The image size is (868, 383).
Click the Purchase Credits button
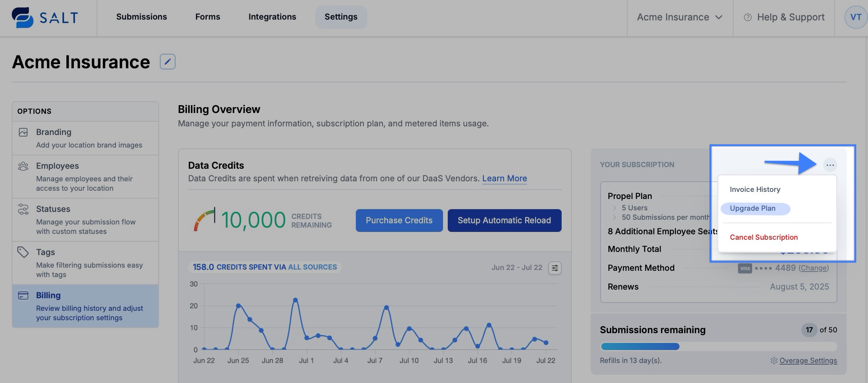(399, 221)
